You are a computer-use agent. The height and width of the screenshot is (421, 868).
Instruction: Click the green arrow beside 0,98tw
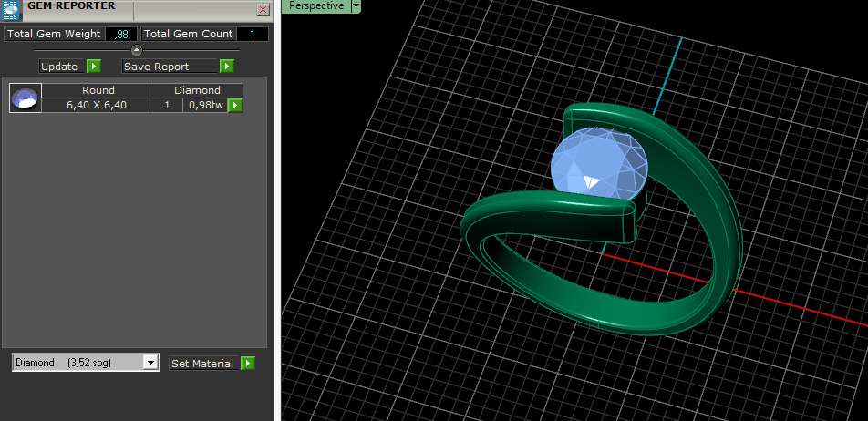click(x=235, y=105)
